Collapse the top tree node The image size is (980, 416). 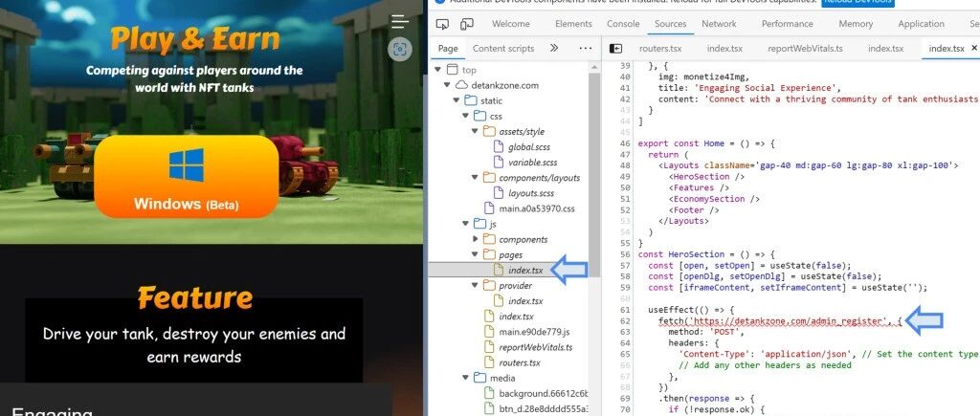coord(437,70)
